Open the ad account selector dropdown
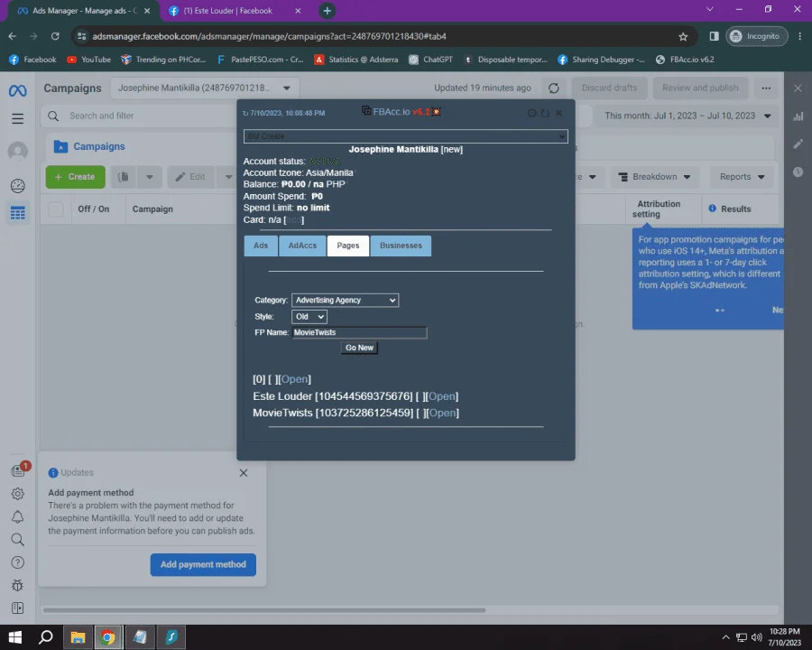812x650 pixels. pos(205,88)
